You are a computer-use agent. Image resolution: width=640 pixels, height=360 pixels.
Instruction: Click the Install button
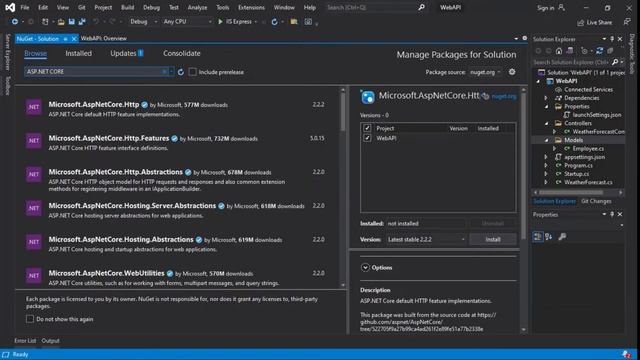coord(493,240)
